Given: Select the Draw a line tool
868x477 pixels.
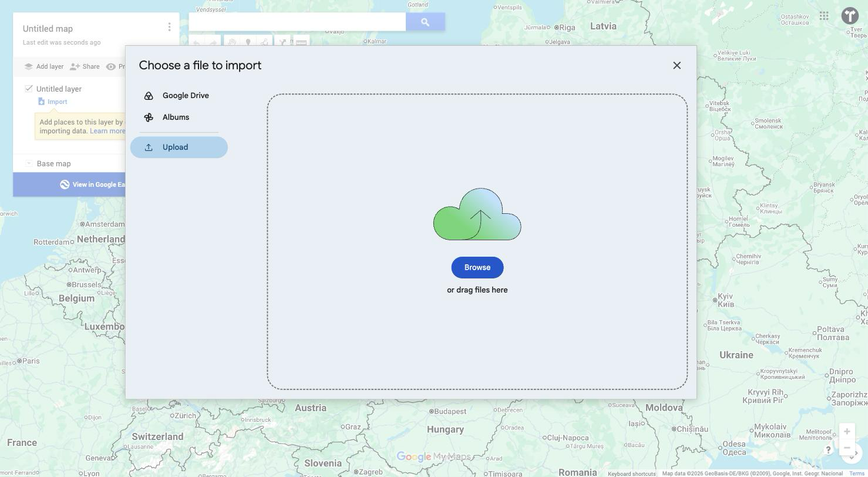Looking at the screenshot, I should pos(264,42).
